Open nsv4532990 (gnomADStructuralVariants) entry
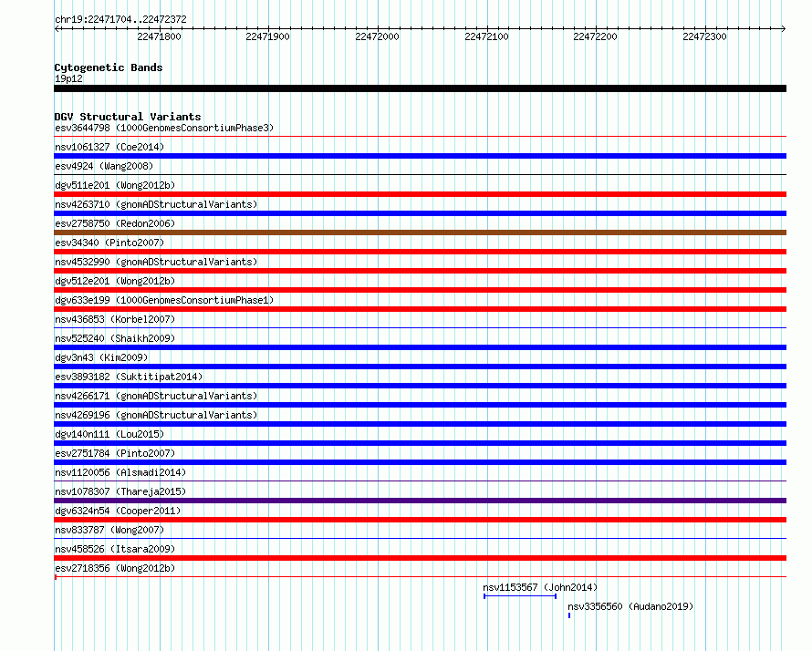Viewport: 812px width, 651px height. coord(156,262)
